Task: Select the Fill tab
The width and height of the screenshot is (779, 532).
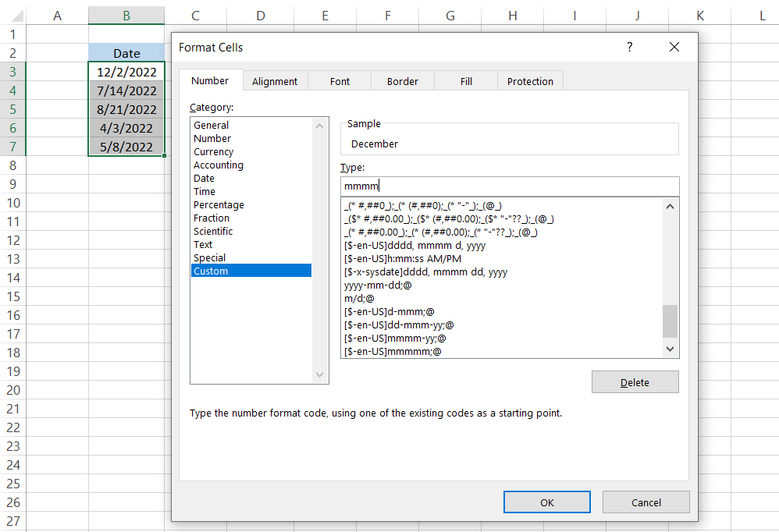Action: point(466,81)
